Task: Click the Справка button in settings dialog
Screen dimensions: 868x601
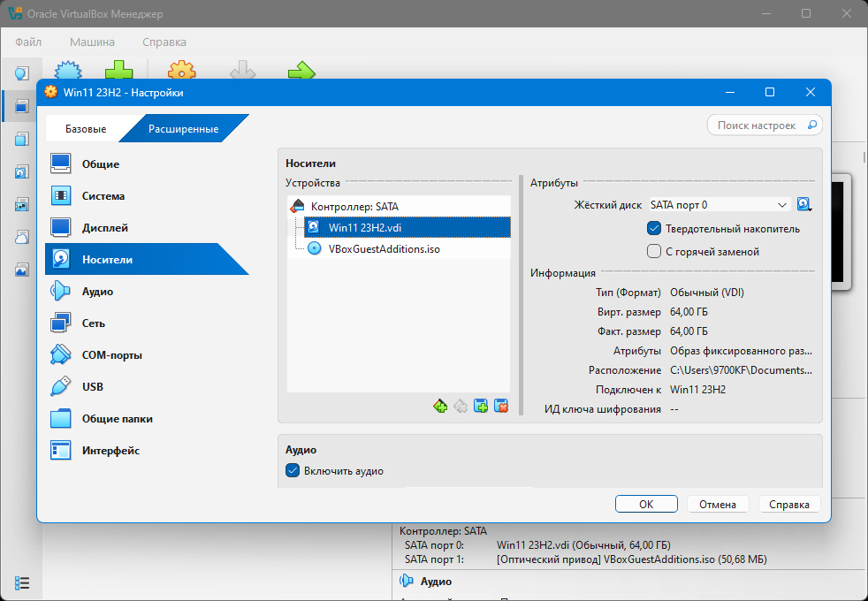Action: click(788, 504)
